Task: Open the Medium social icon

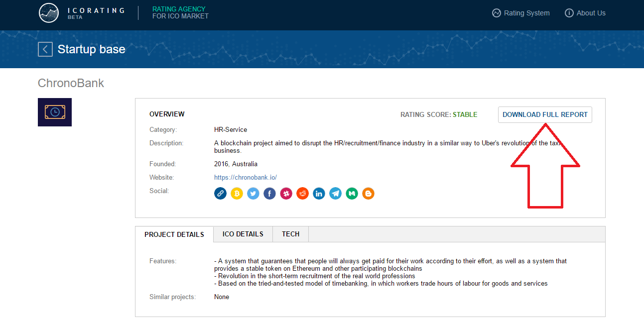Action: click(x=352, y=193)
